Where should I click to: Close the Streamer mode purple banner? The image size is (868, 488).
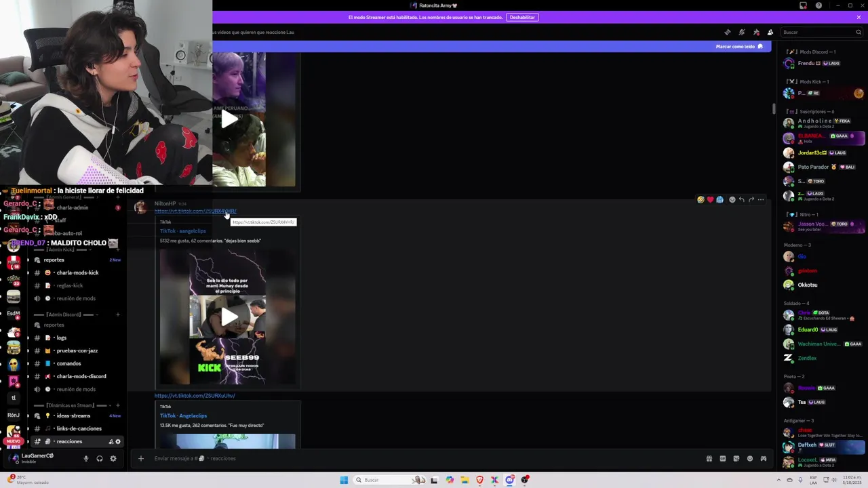pyautogui.click(x=859, y=17)
